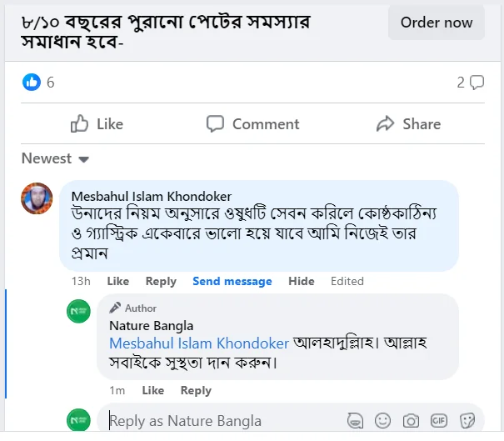Like the post
The width and height of the screenshot is (504, 441).
[x=97, y=124]
